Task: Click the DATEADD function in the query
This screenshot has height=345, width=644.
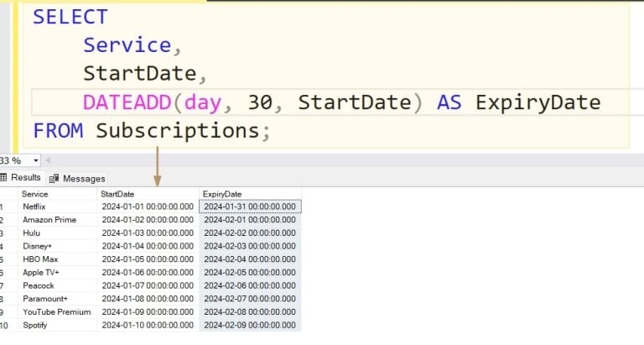Action: (x=127, y=102)
